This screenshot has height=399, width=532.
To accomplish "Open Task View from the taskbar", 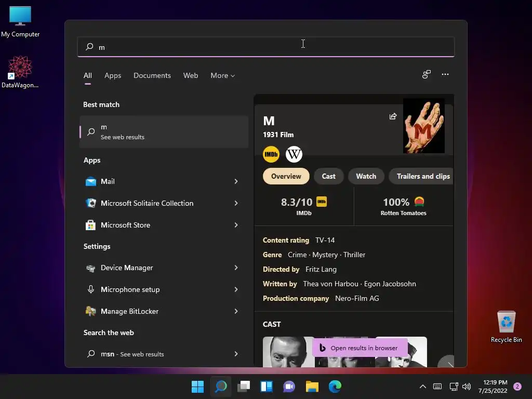I will click(244, 387).
